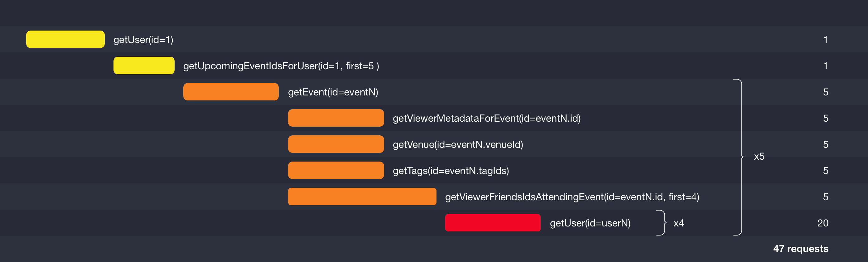Click the getTags(id=eventN.tagIds) label
The image size is (868, 262).
click(451, 171)
